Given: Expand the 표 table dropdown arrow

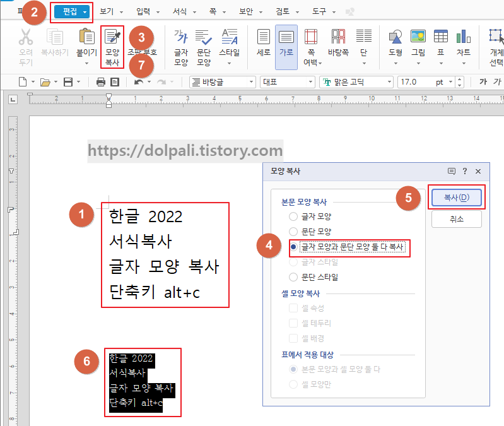Looking at the screenshot, I should click(441, 63).
